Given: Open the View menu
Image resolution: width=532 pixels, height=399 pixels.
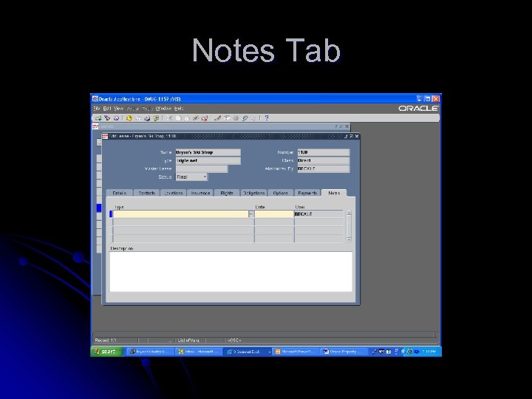Looking at the screenshot, I should [x=118, y=109].
